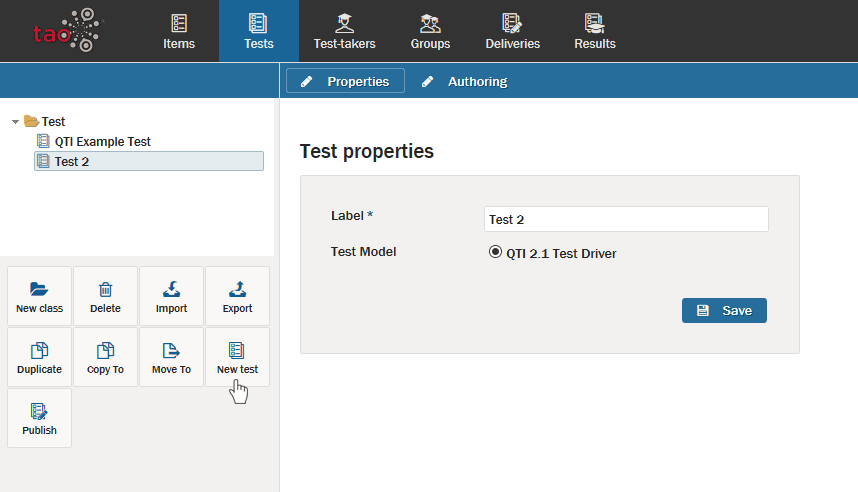Click the TAO logo

[x=65, y=31]
